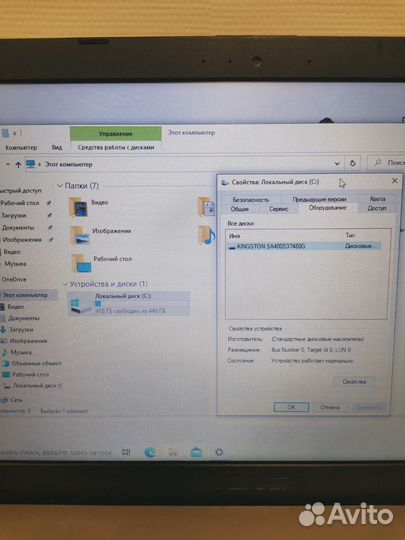Viewport: 405px width, 540px height.
Task: Open the Изображения folder icon
Action: point(80,236)
